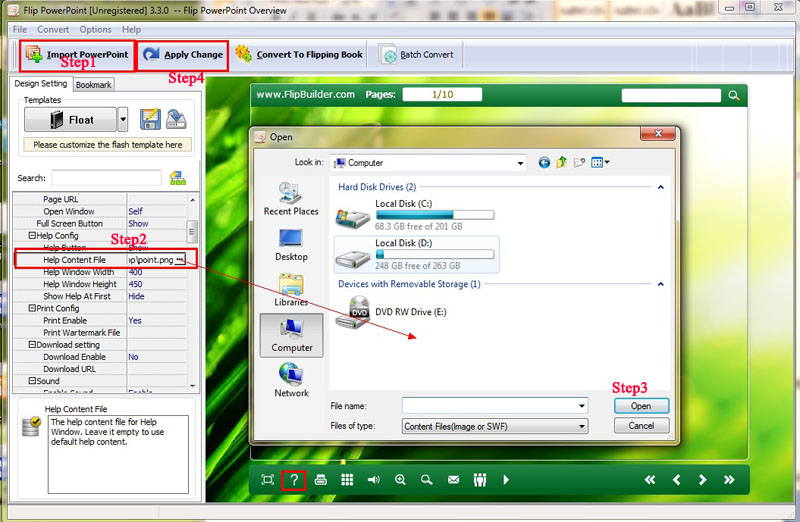Select the Help Window Height row
The height and width of the screenshot is (522, 800).
tap(100, 284)
